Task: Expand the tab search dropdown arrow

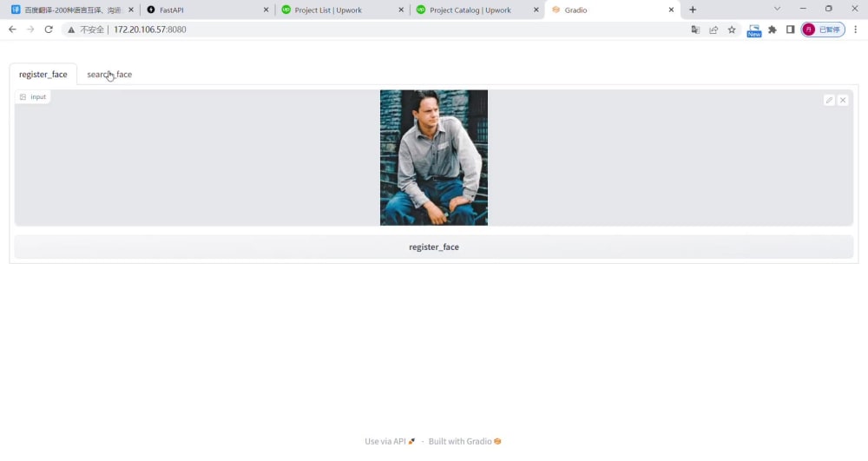Action: [777, 9]
